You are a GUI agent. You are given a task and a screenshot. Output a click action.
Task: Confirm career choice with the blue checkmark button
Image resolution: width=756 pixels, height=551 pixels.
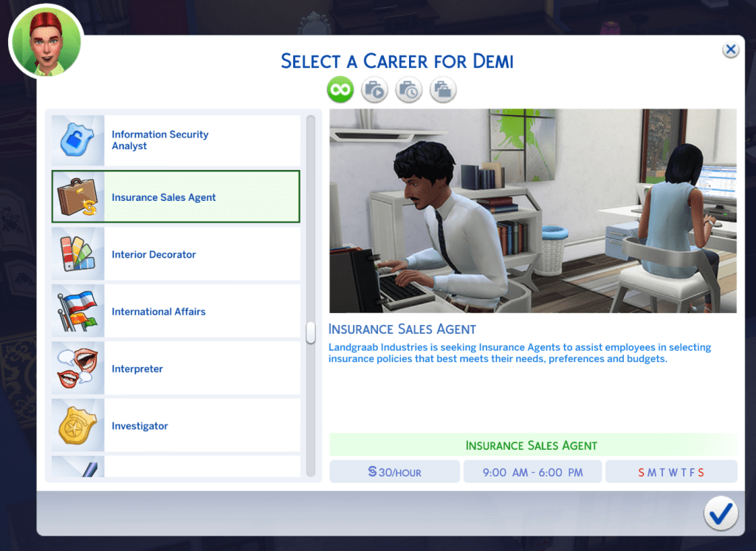(721, 513)
